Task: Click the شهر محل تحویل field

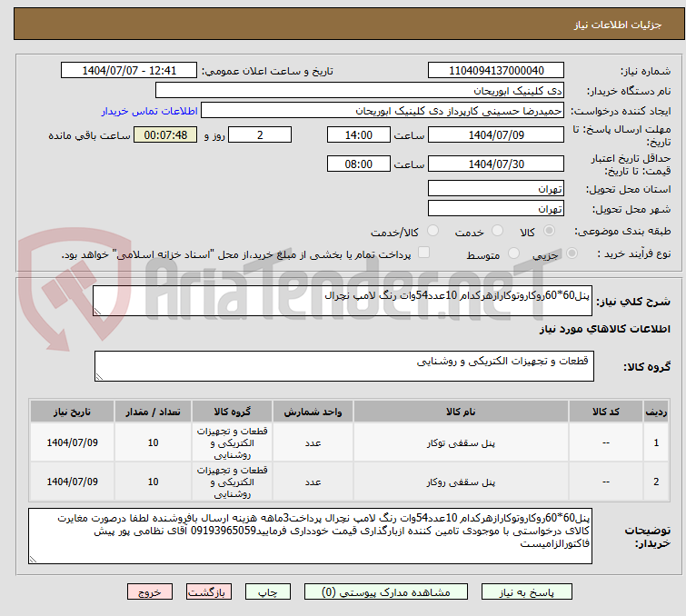Action: point(496,209)
